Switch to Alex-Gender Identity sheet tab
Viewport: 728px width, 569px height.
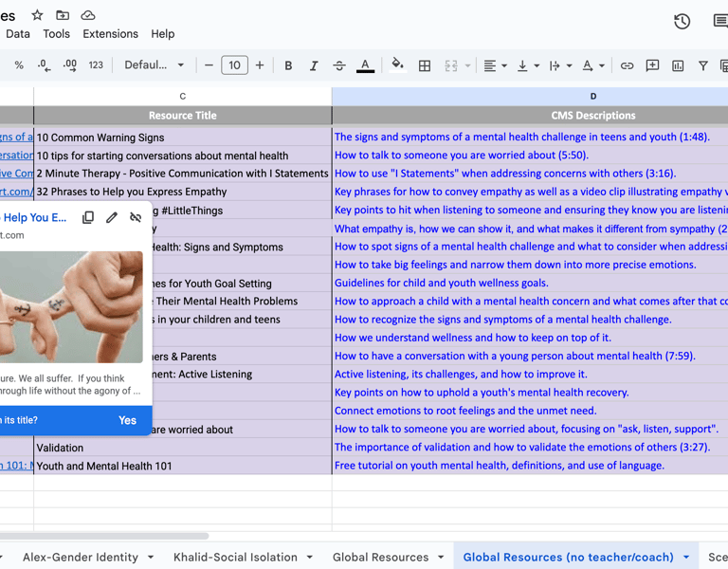(x=81, y=557)
